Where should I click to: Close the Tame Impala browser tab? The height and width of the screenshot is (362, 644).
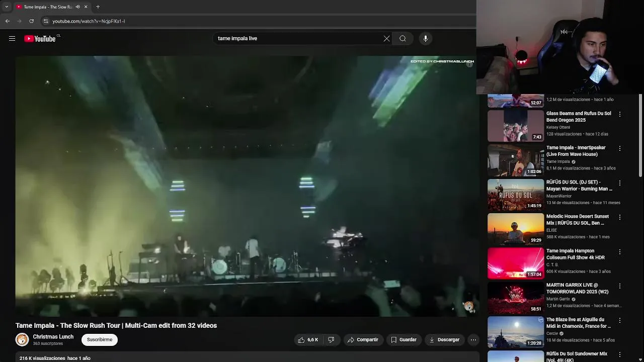point(86,7)
